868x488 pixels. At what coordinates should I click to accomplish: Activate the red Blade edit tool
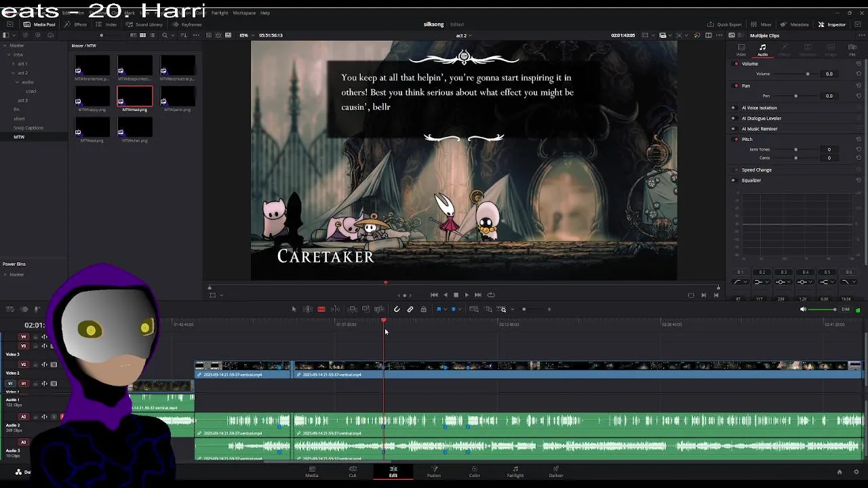coord(321,309)
